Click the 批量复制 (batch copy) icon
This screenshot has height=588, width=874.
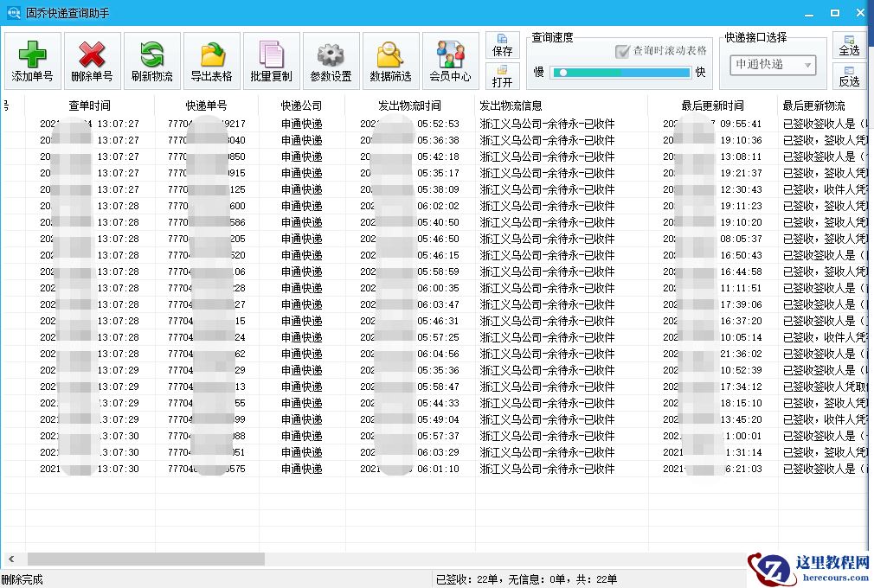click(x=270, y=60)
